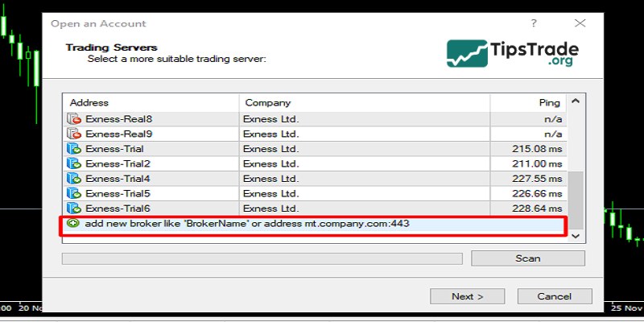Click the green plus add broker icon
The width and height of the screenshot is (644, 322).
[74, 223]
